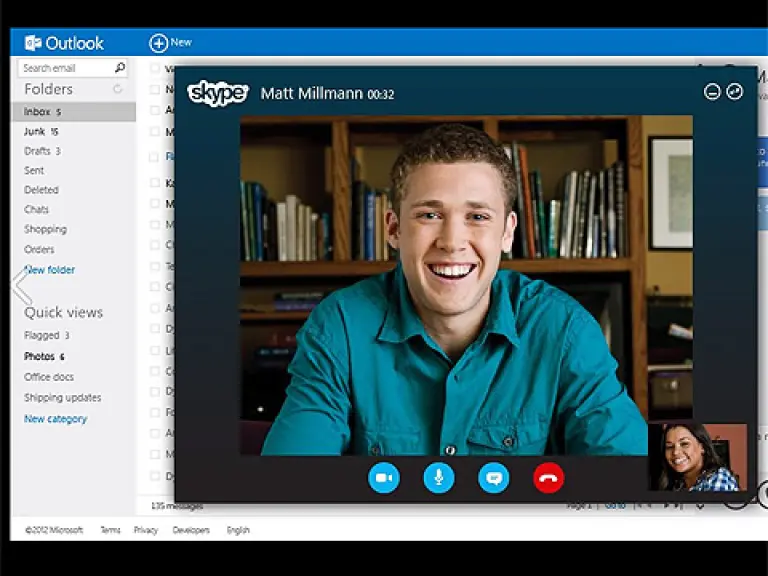Compose a message with the New button
The height and width of the screenshot is (576, 768).
[x=170, y=43]
